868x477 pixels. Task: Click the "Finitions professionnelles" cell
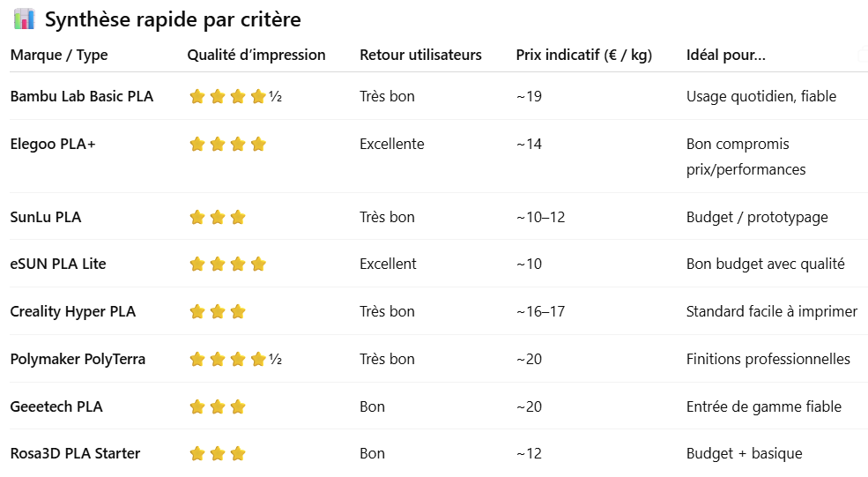pos(768,359)
